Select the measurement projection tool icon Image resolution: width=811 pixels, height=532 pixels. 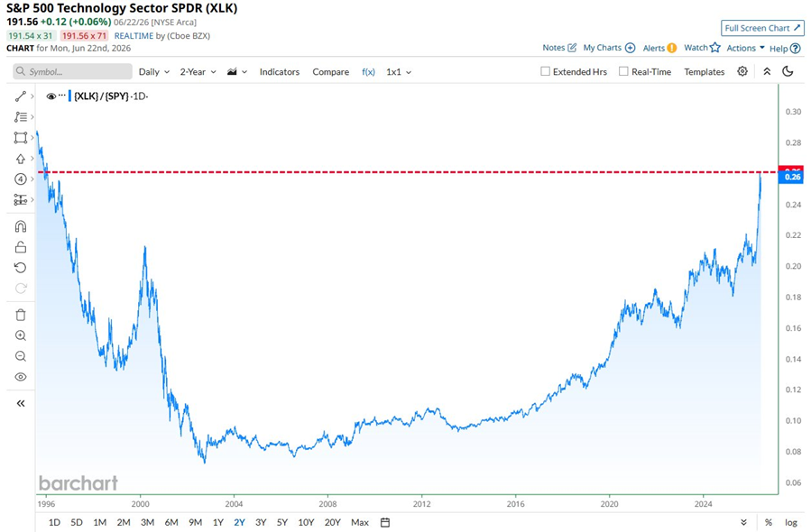coord(20,199)
